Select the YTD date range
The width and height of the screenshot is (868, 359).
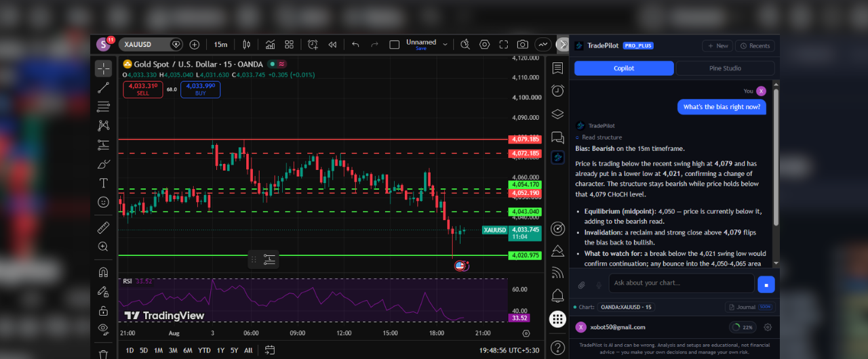(204, 350)
